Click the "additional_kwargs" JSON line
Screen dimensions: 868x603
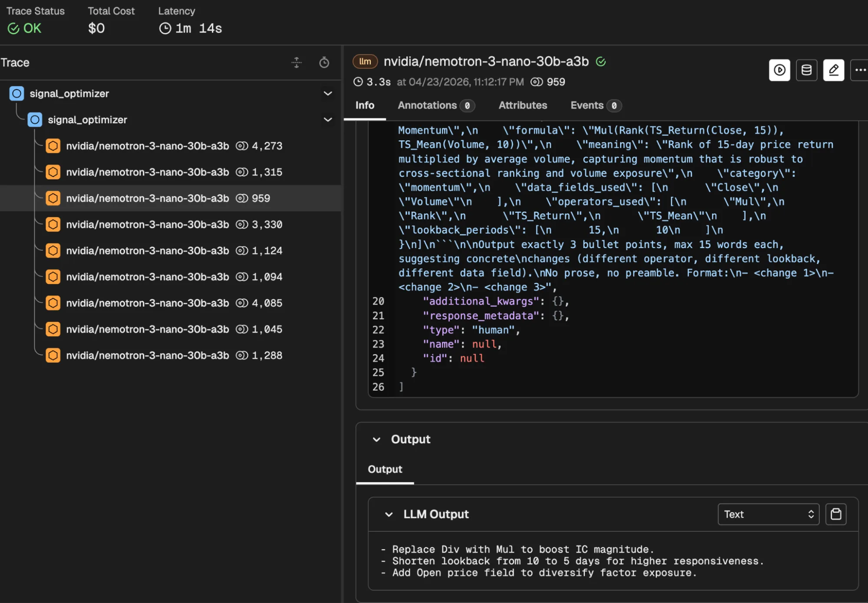(495, 301)
